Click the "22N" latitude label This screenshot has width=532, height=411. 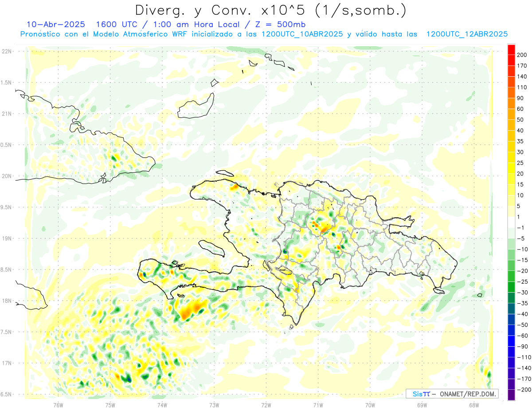6,51
